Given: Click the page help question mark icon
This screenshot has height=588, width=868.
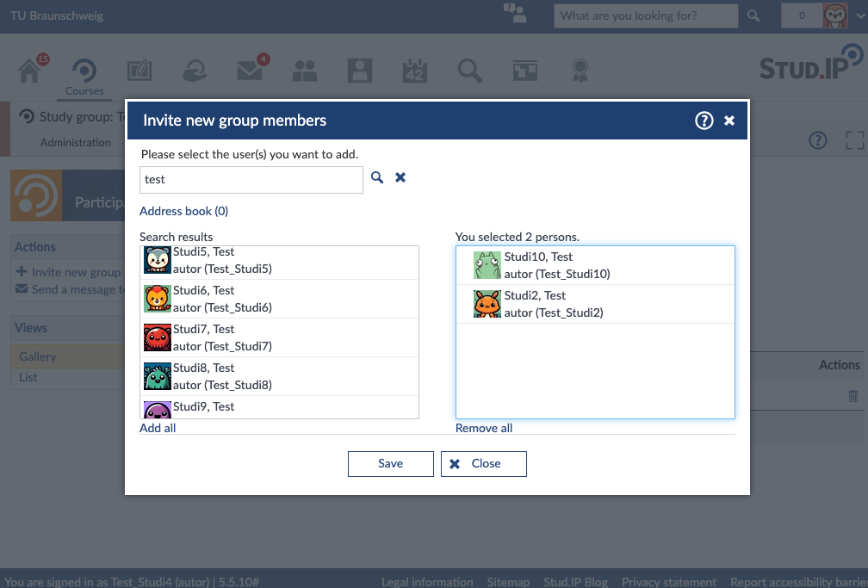Looking at the screenshot, I should point(818,140).
